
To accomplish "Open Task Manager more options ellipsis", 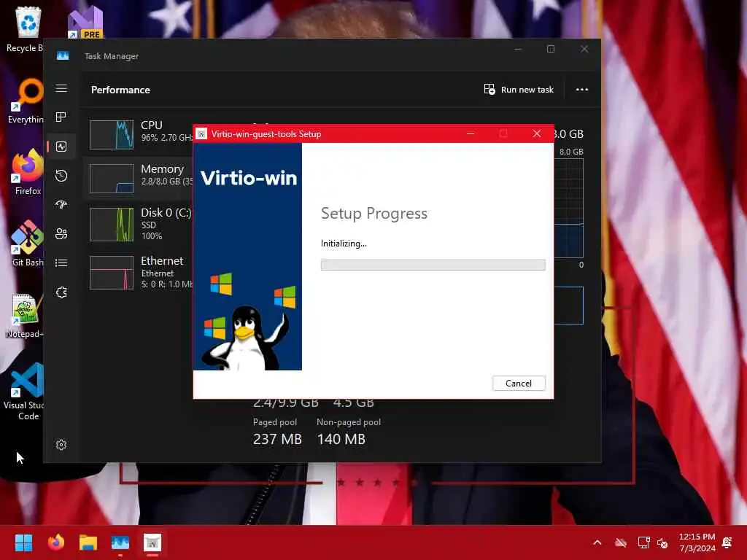I will click(581, 90).
